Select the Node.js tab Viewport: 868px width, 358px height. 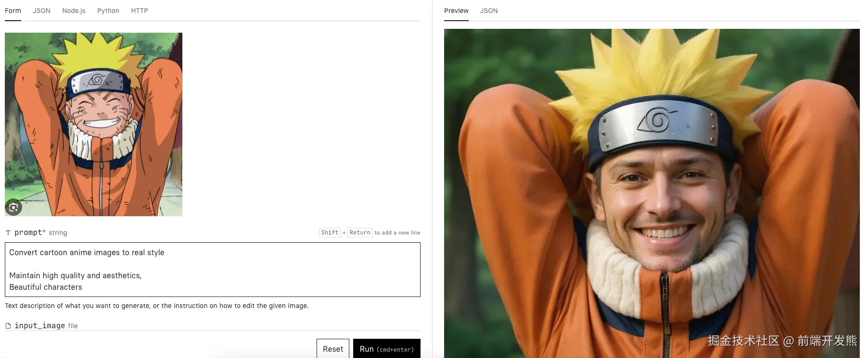click(x=74, y=11)
